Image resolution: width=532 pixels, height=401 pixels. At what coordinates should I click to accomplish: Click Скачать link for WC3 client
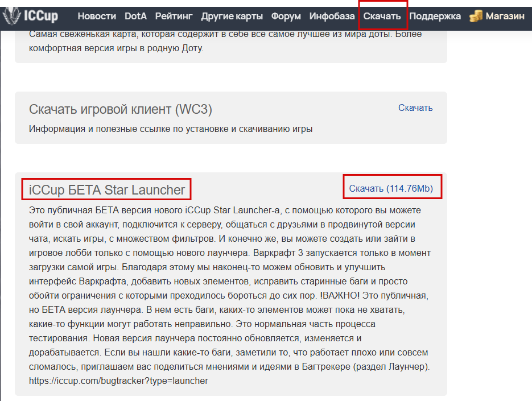pyautogui.click(x=415, y=108)
